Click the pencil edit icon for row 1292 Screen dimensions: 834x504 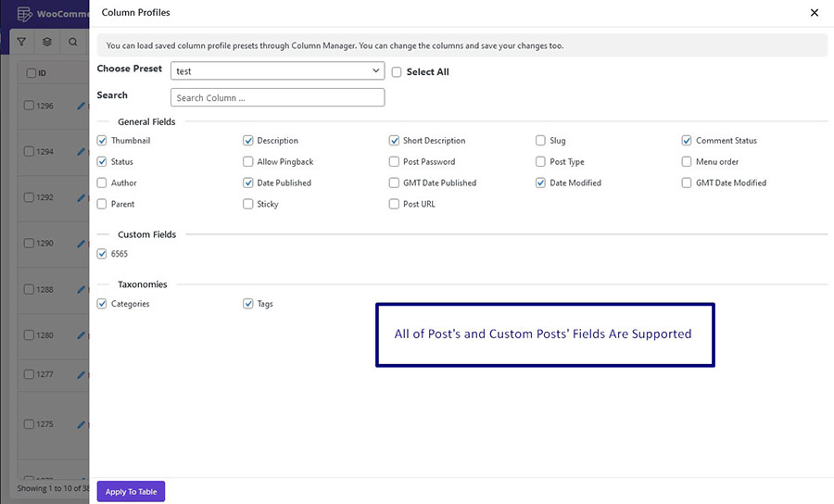(81, 197)
